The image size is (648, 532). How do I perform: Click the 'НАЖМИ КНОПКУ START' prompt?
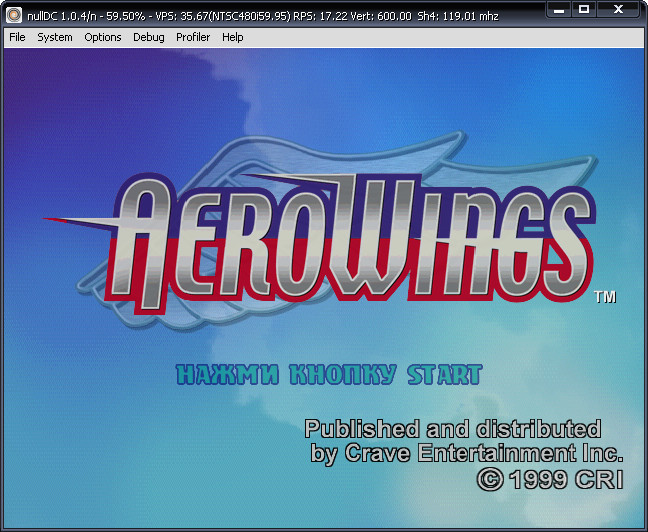[329, 375]
